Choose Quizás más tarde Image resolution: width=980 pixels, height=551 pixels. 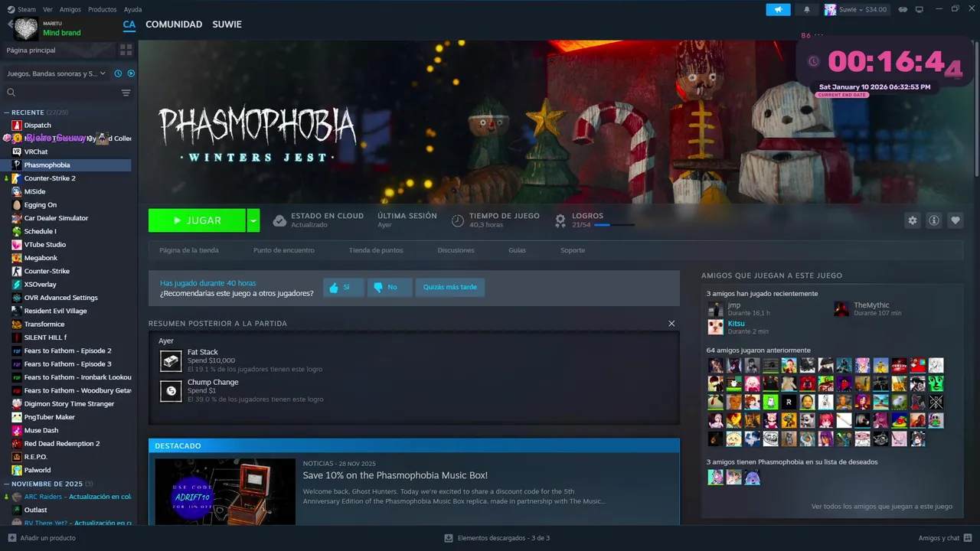click(450, 287)
